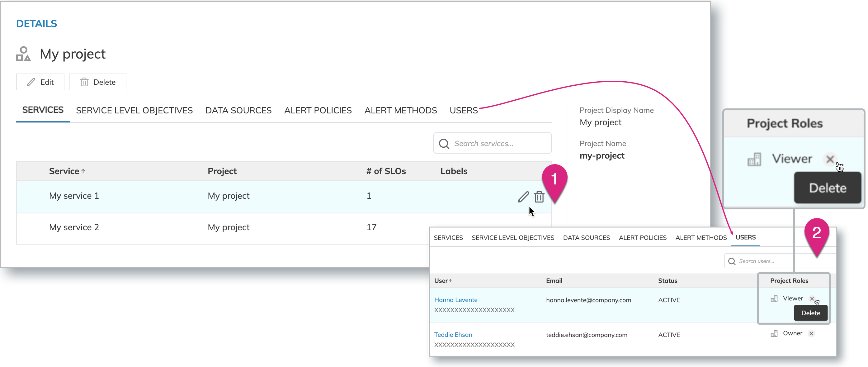The width and height of the screenshot is (868, 367).
Task: Click the project shapes icon beside My project title
Action: coord(23,54)
